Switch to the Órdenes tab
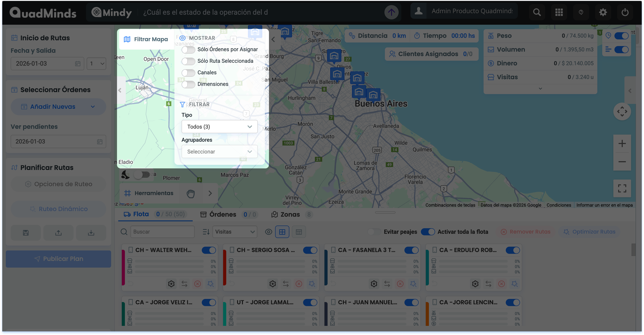This screenshot has width=644, height=335. (x=223, y=214)
